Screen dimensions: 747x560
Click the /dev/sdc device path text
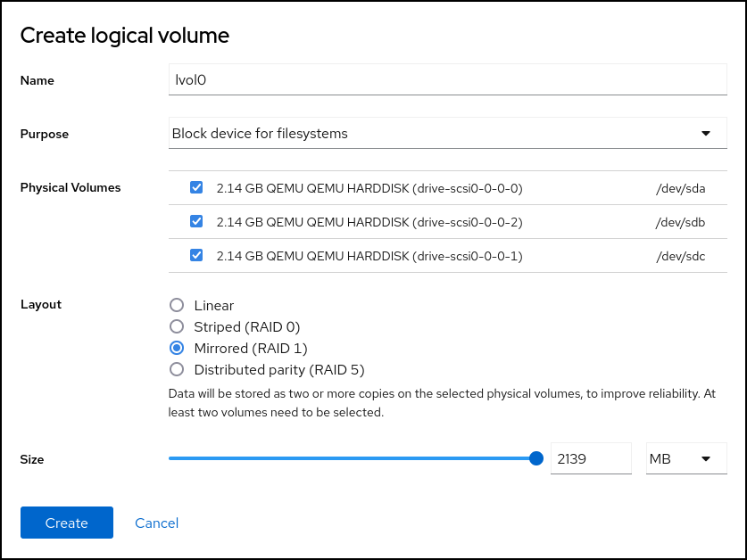[680, 256]
